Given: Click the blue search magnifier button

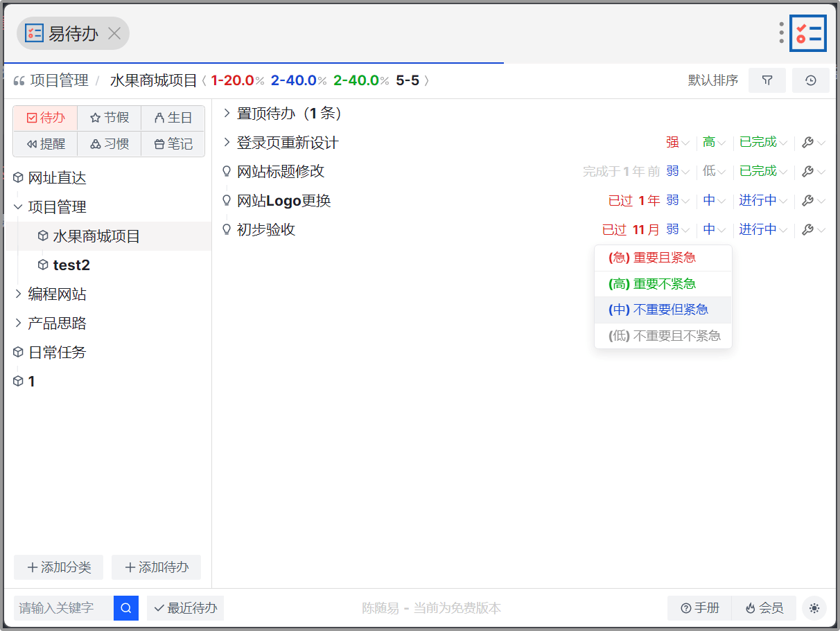Looking at the screenshot, I should click(x=125, y=608).
